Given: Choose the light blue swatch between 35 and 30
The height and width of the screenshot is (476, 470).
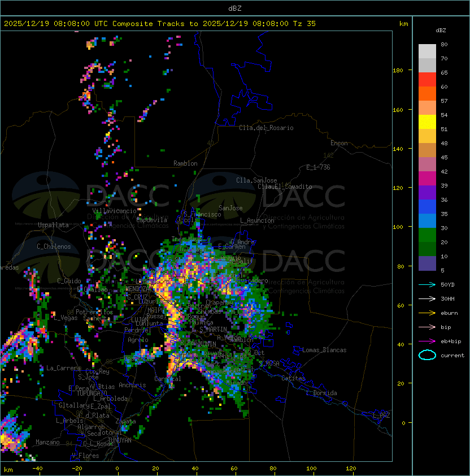Looking at the screenshot, I should tap(427, 220).
